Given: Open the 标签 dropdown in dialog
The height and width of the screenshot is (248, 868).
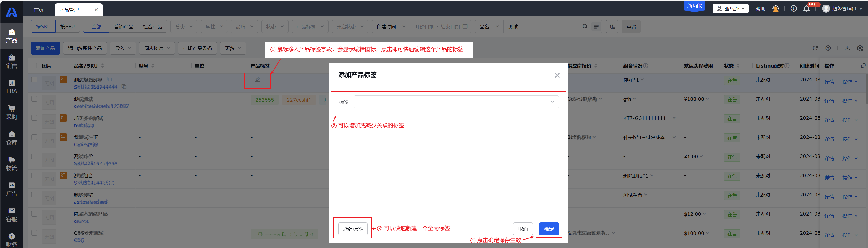Looking at the screenshot, I should (456, 102).
